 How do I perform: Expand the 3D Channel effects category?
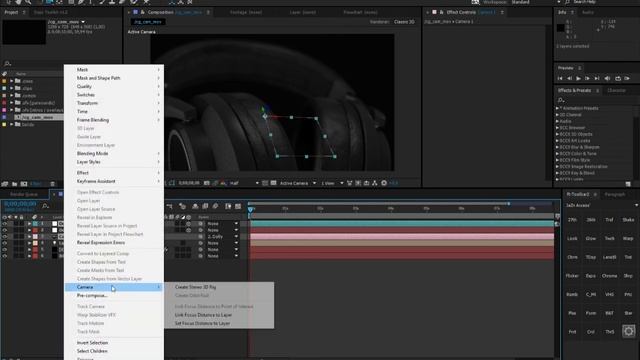(x=557, y=115)
